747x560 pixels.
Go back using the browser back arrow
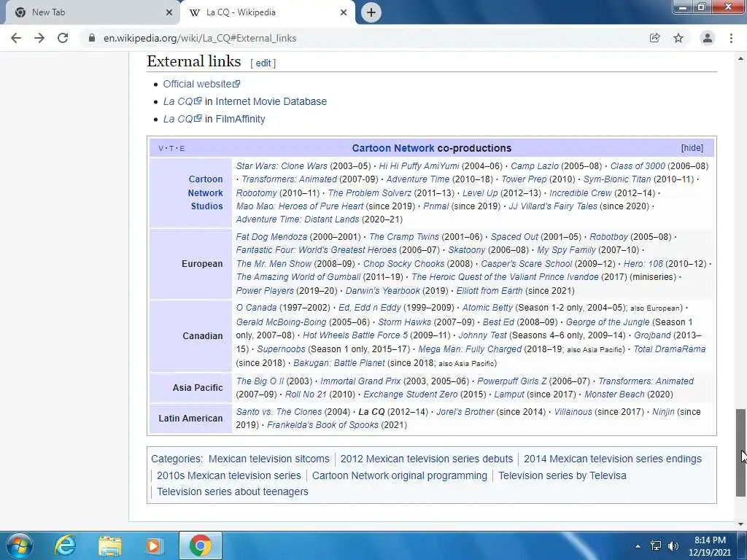16,38
